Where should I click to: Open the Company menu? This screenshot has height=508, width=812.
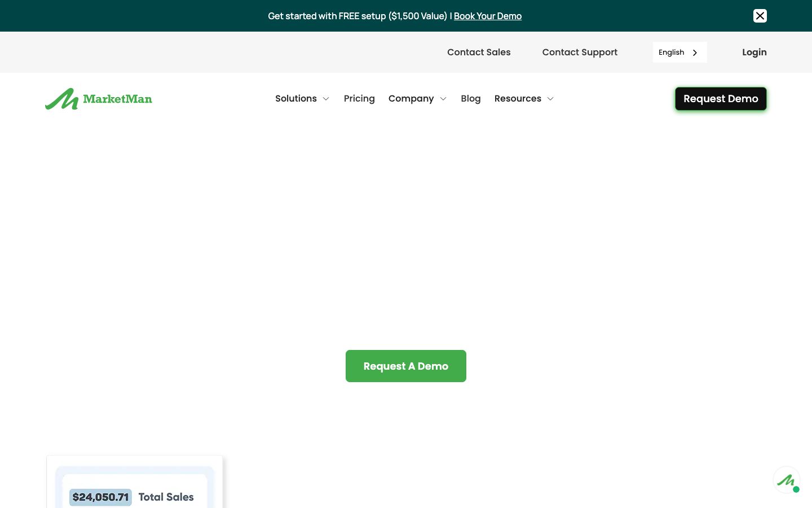point(411,98)
